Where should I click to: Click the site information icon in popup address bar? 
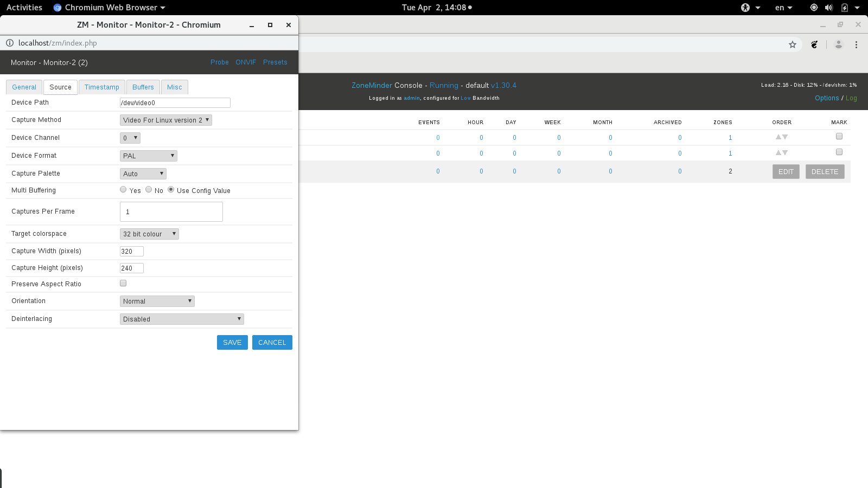[10, 43]
